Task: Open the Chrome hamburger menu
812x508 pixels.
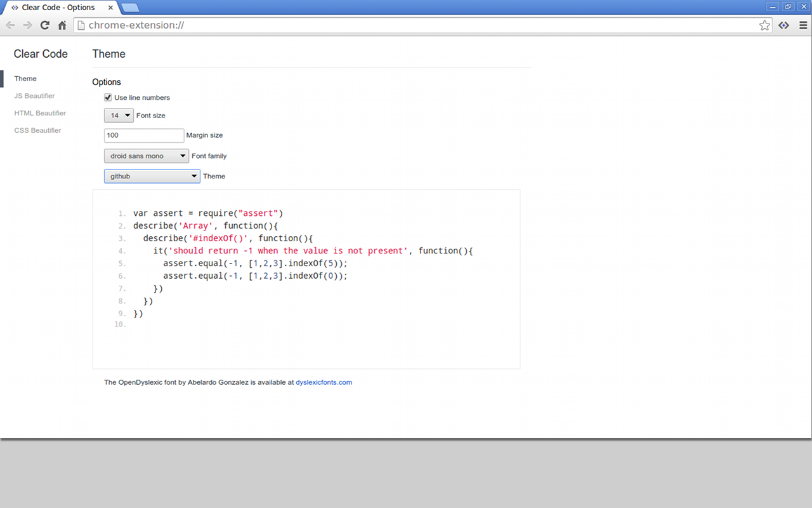Action: click(x=803, y=25)
